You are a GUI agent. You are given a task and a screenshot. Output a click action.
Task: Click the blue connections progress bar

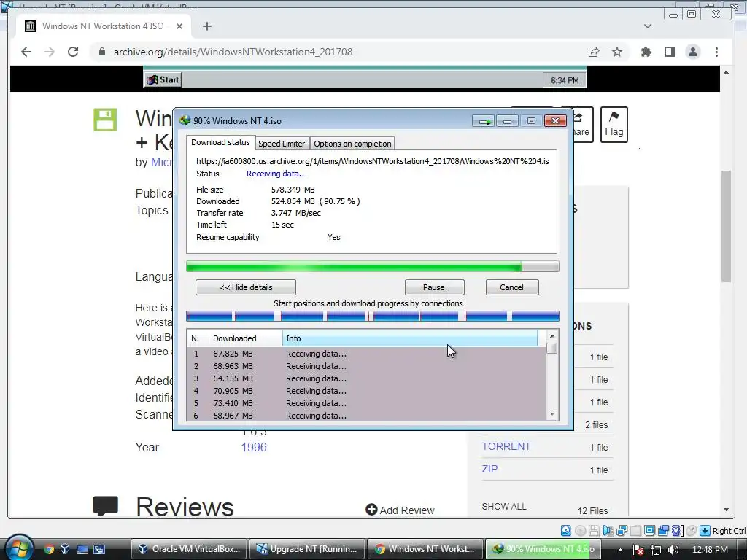[x=373, y=316]
